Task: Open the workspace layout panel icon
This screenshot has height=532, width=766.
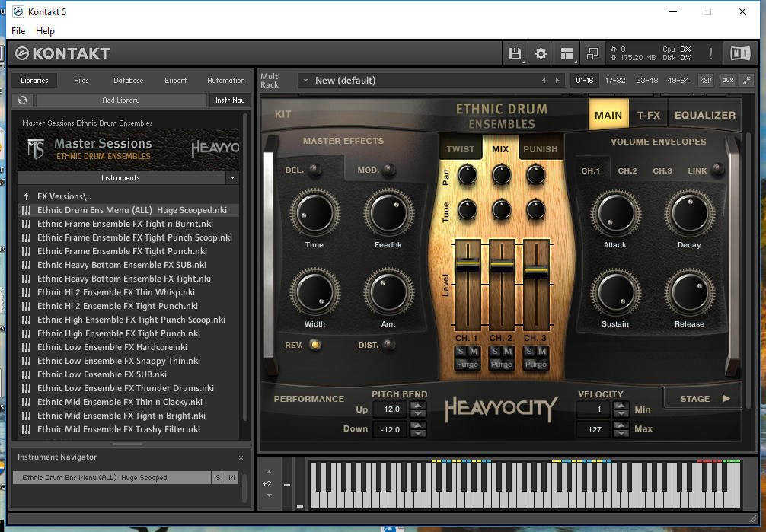Action: click(567, 53)
